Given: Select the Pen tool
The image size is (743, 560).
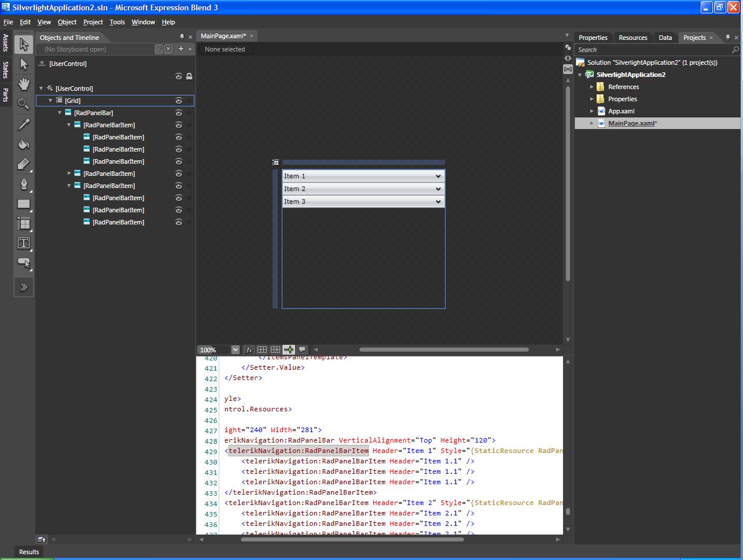Looking at the screenshot, I should tap(24, 184).
